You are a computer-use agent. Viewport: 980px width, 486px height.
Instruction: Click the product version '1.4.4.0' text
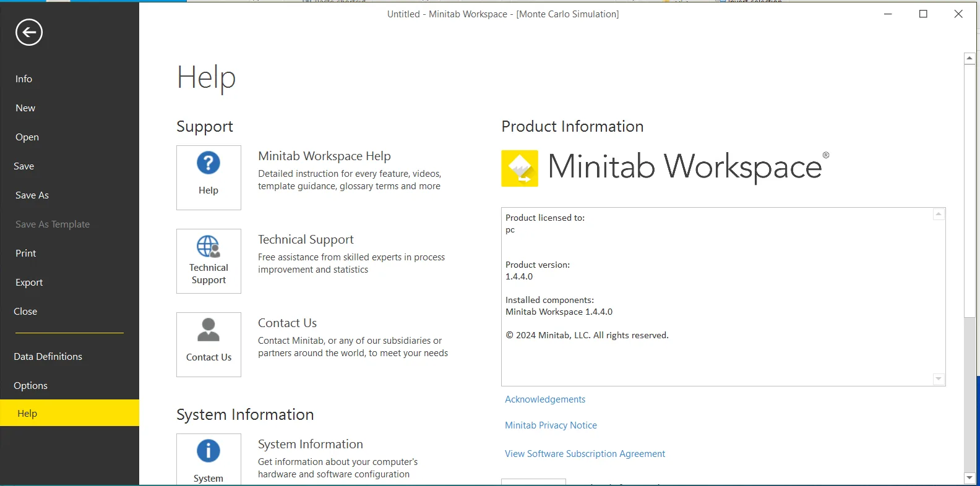[519, 276]
